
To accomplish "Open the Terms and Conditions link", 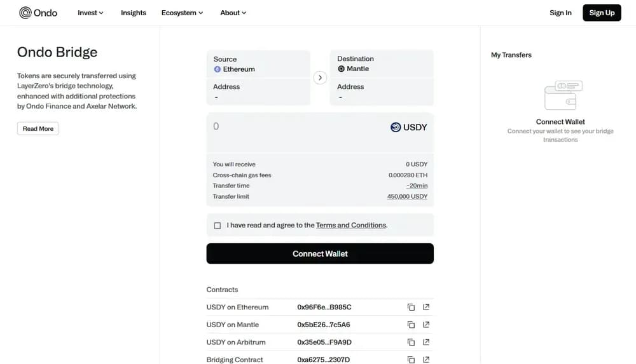I will (x=351, y=226).
